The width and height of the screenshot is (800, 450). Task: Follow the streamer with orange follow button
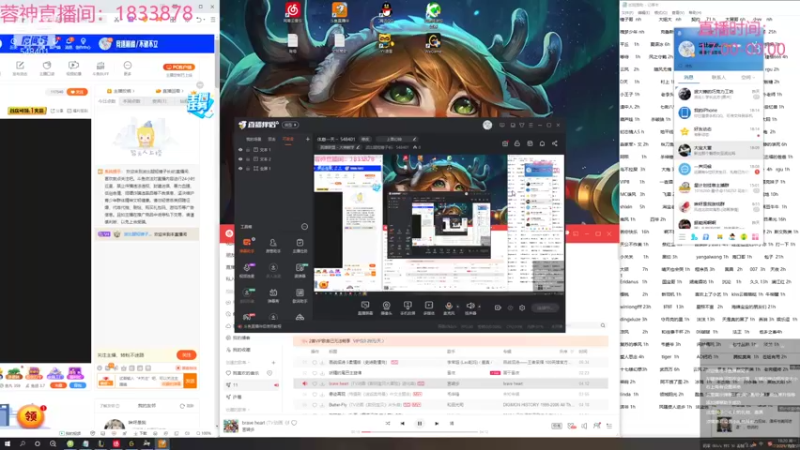pos(77,92)
